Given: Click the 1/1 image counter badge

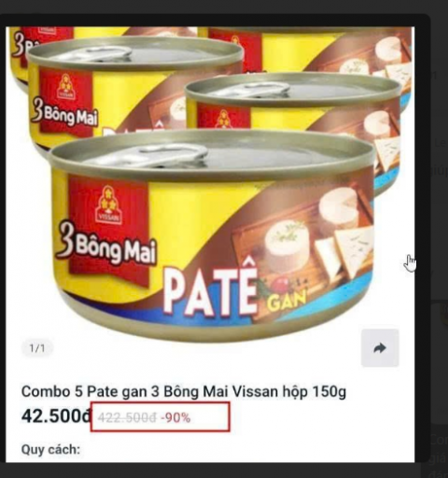Looking at the screenshot, I should (x=37, y=348).
